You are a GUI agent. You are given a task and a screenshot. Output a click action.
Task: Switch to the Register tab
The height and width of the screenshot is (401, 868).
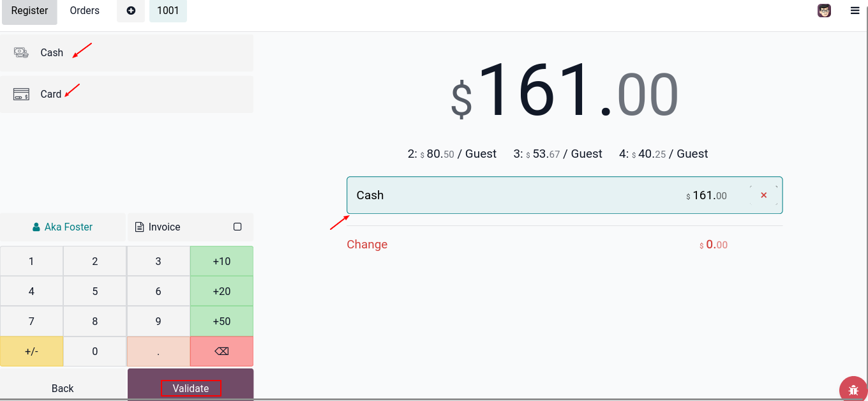pos(29,11)
